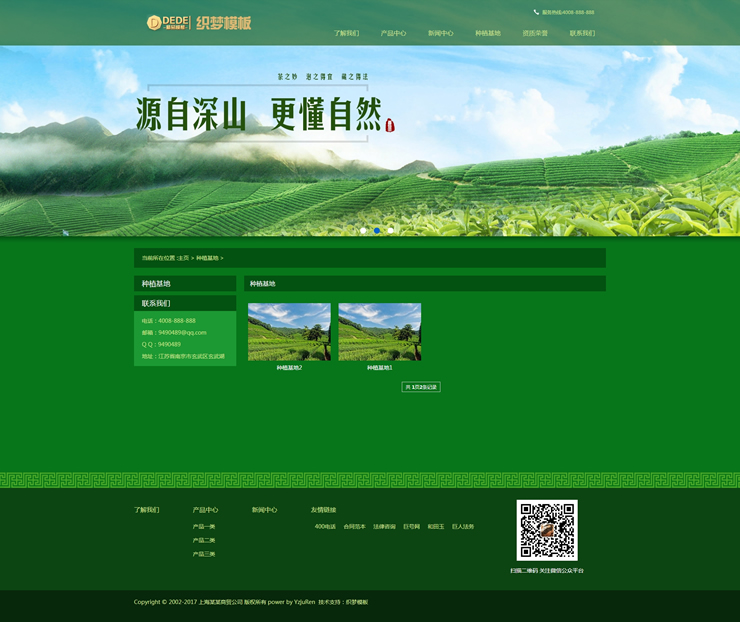Open 产品中心 in top navigation

coord(393,33)
